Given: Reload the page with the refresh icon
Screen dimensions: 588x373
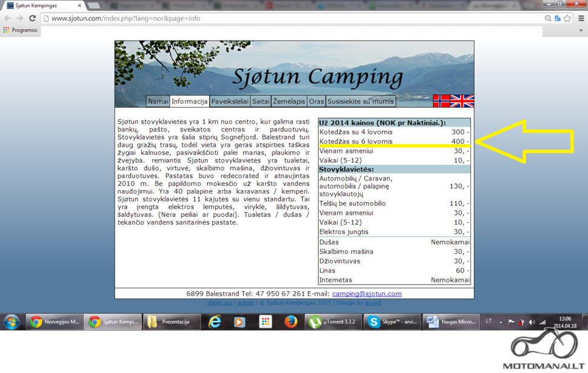Looking at the screenshot, I should tap(33, 18).
